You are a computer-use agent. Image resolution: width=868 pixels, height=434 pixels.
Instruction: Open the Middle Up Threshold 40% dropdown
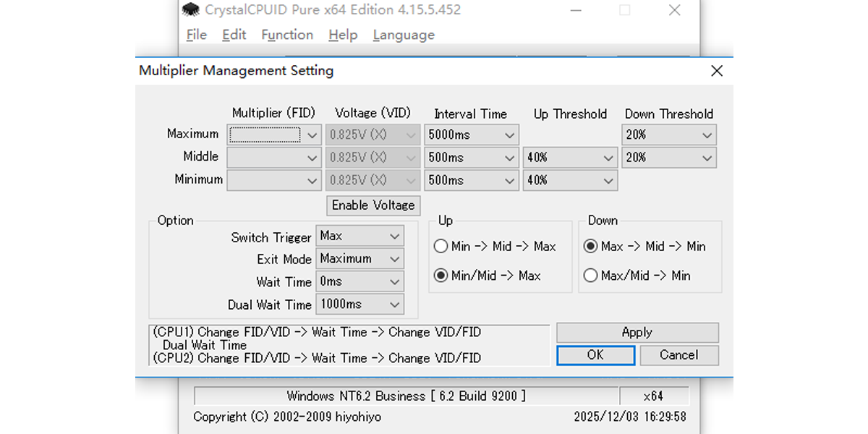[x=570, y=158]
